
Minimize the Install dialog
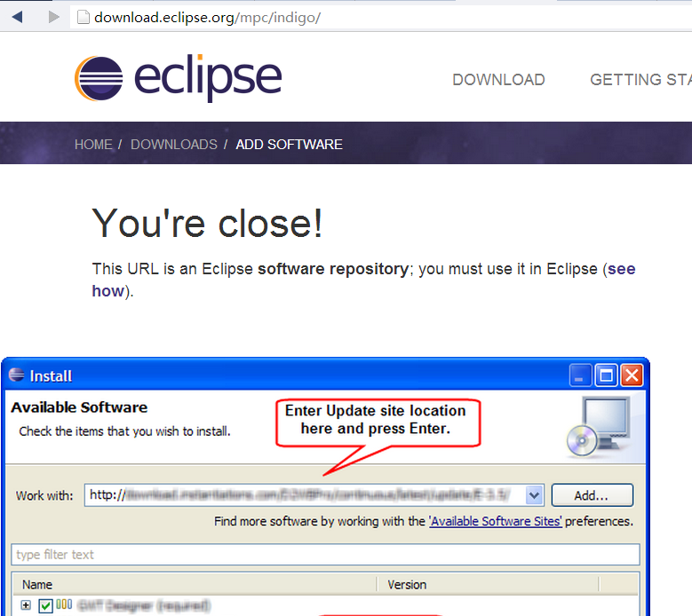pos(581,375)
